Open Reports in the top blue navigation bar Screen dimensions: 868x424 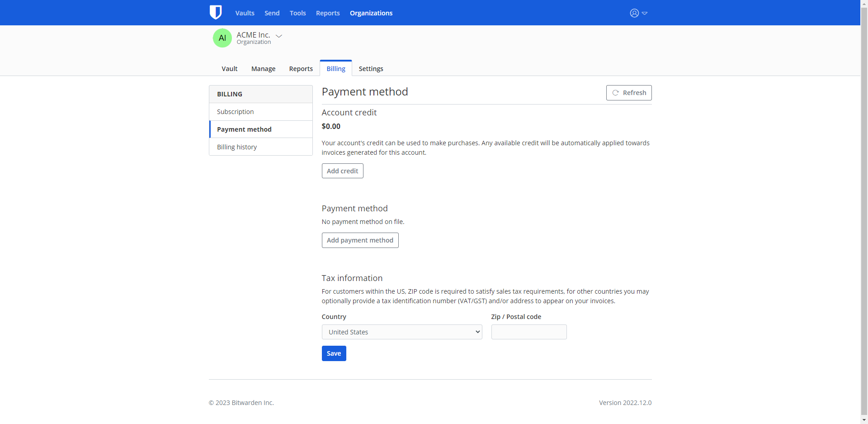coord(328,13)
